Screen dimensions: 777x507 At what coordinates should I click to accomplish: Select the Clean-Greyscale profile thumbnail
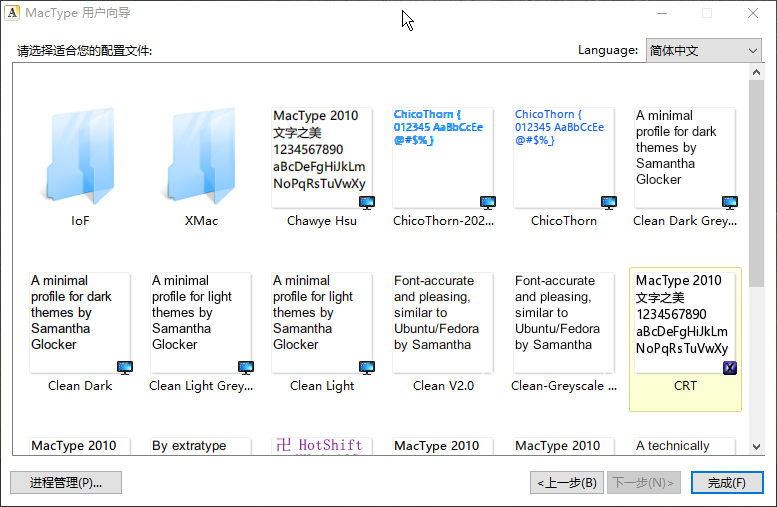pos(564,323)
